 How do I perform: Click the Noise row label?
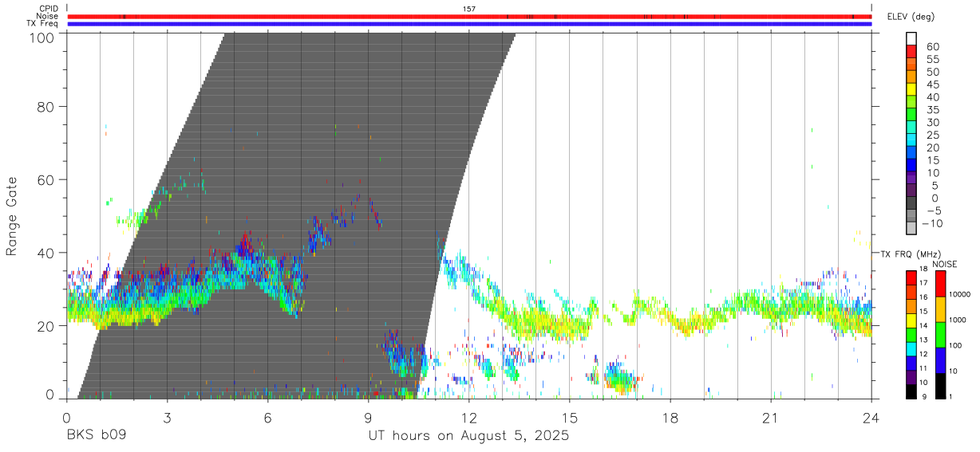(x=47, y=16)
